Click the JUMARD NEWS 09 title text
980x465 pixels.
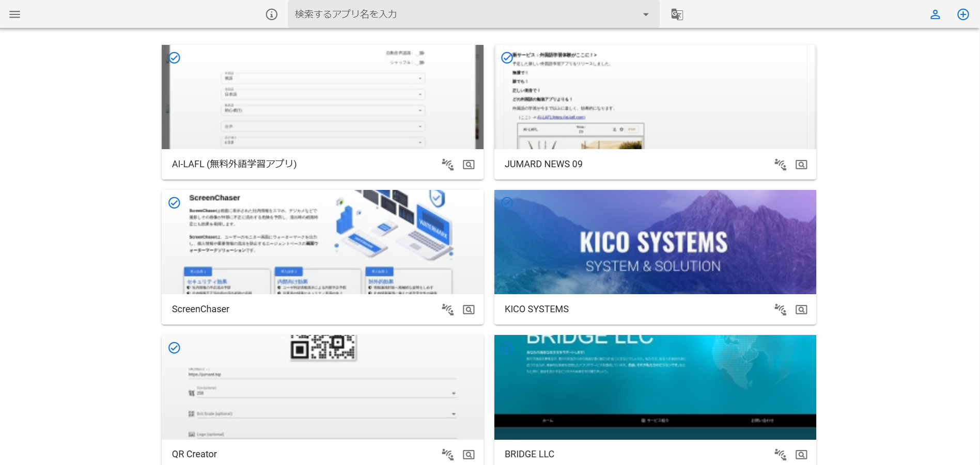543,164
